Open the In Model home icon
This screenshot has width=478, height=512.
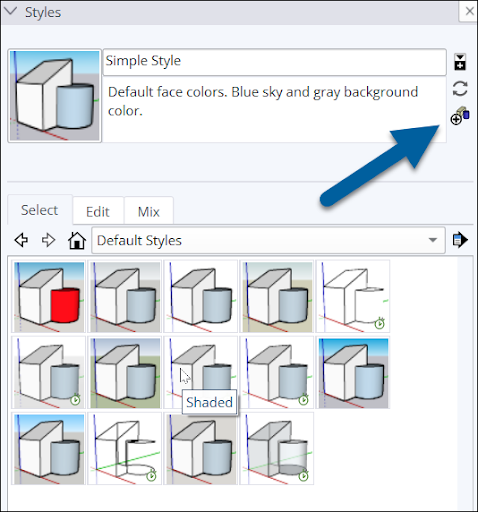pyautogui.click(x=77, y=240)
